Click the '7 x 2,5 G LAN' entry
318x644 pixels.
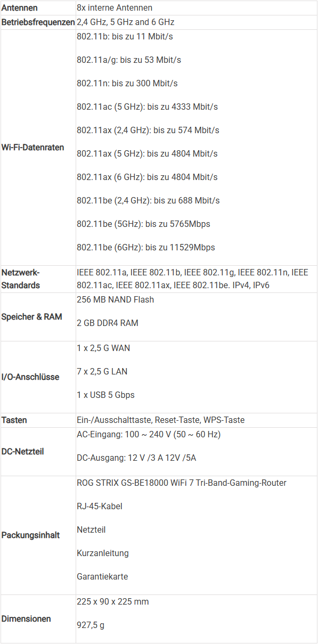102,371
